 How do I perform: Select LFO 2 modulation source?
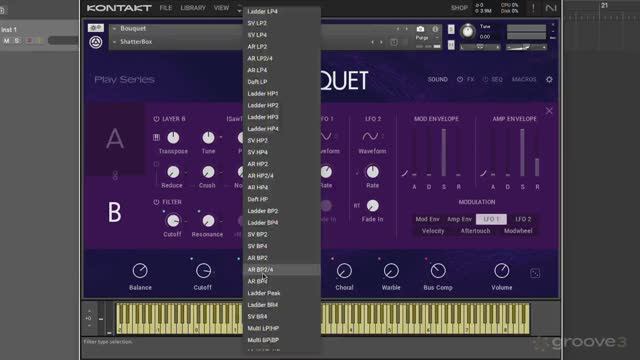pos(523,219)
